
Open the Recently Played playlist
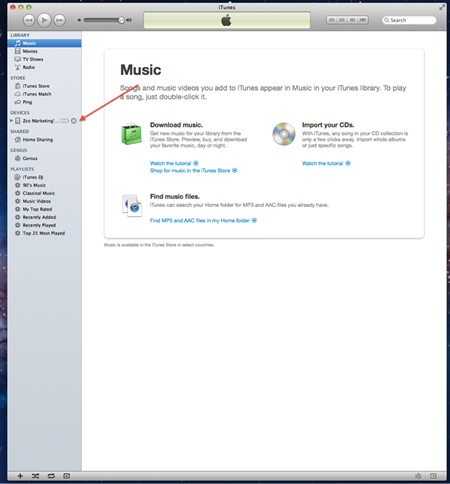pyautogui.click(x=44, y=225)
